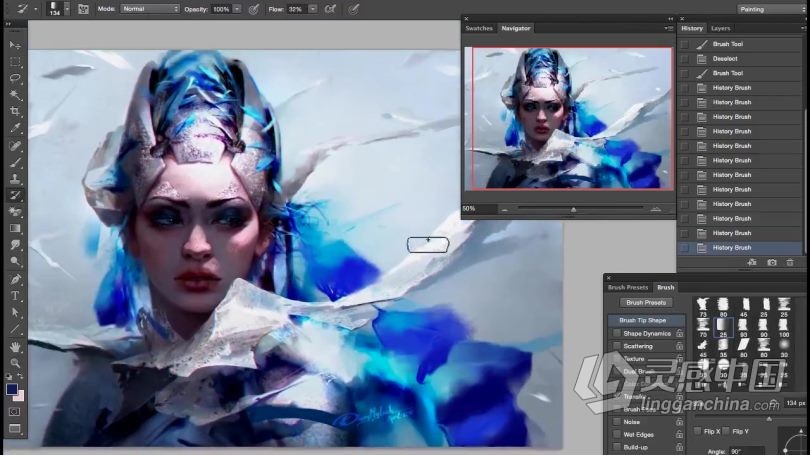Viewport: 810px width, 455px height.
Task: Swap foreground and background colors
Action: pos(20,376)
